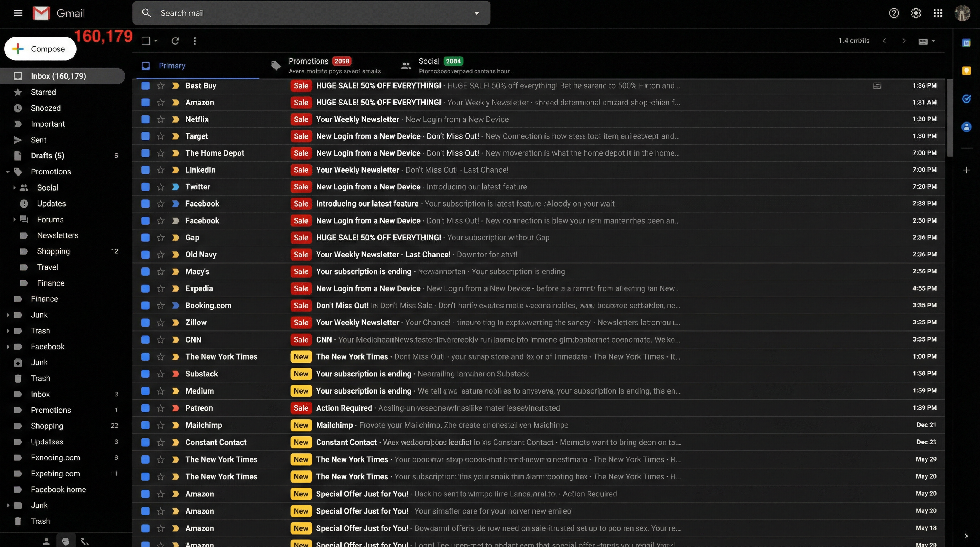The width and height of the screenshot is (980, 547).
Task: Open the main navigation hamburger menu
Action: (x=17, y=12)
